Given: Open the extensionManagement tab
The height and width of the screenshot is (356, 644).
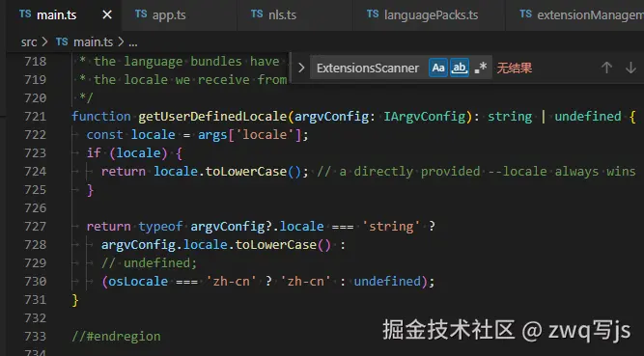Looking at the screenshot, I should pyautogui.click(x=575, y=15).
